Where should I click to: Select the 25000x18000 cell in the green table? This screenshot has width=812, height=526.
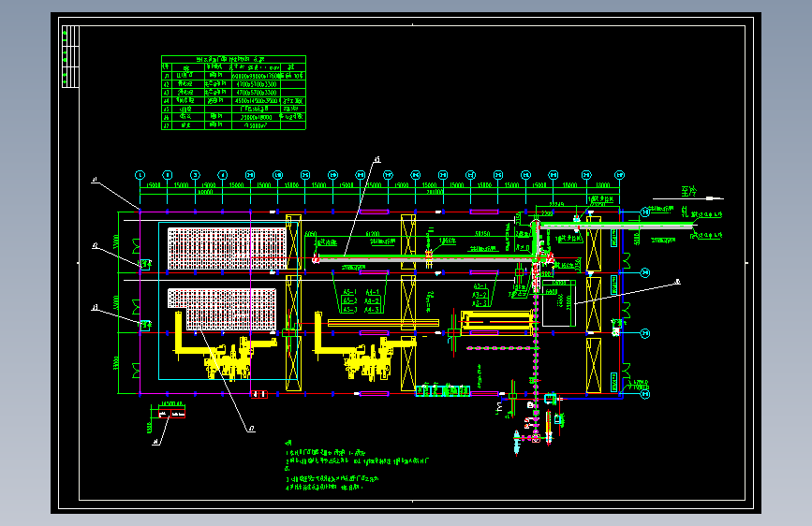(256, 118)
